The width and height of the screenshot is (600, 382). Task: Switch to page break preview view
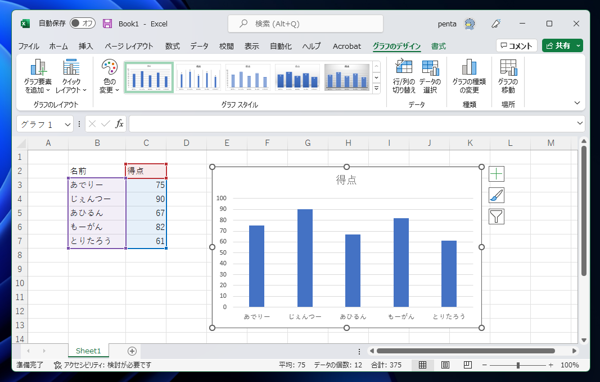coord(467,365)
